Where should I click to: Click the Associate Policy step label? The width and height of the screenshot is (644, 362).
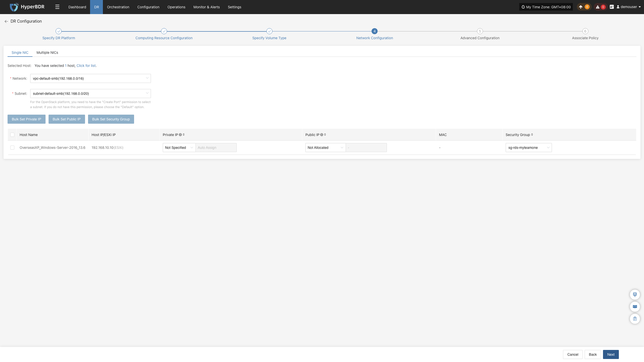(x=585, y=38)
